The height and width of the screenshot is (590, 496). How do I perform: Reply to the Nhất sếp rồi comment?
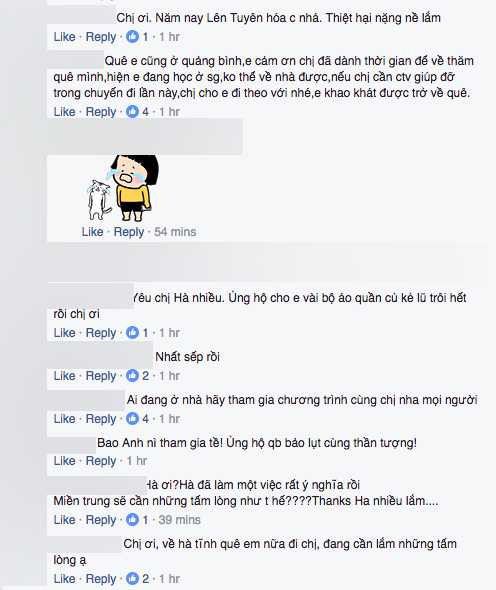[x=100, y=375]
